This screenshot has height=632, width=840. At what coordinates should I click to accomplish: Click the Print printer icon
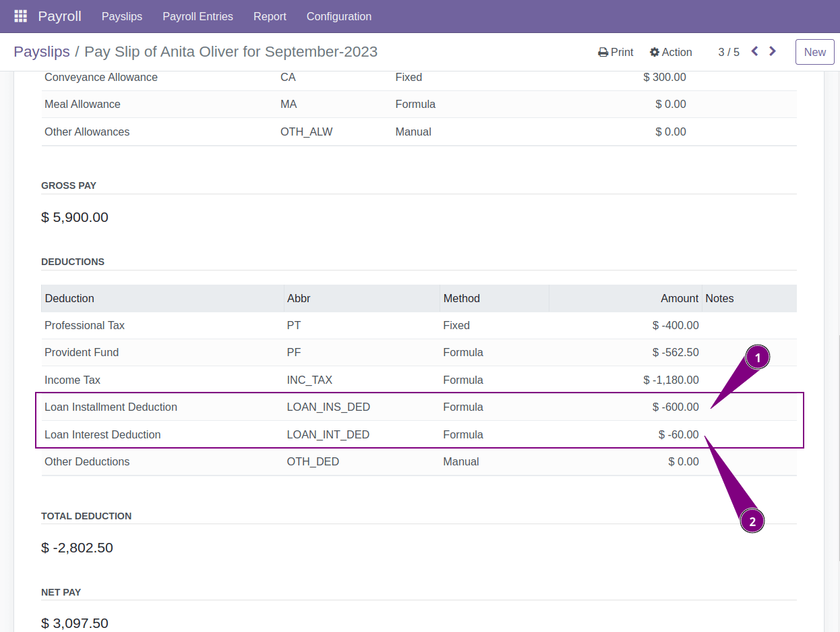click(603, 53)
